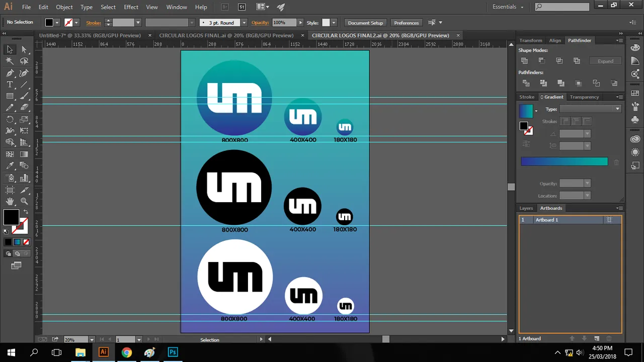Set paint mode to None
644x362 pixels.
26,242
